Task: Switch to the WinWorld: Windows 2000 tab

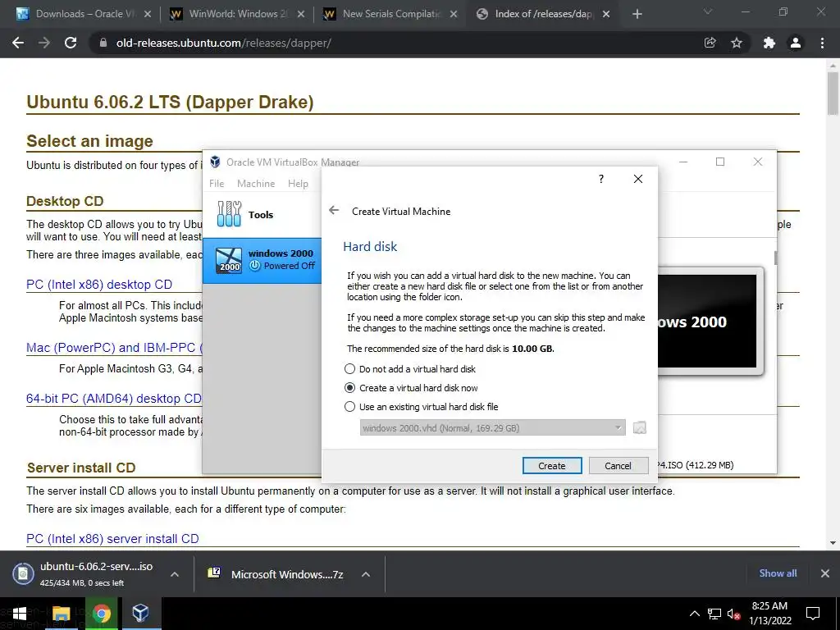Action: (237, 14)
